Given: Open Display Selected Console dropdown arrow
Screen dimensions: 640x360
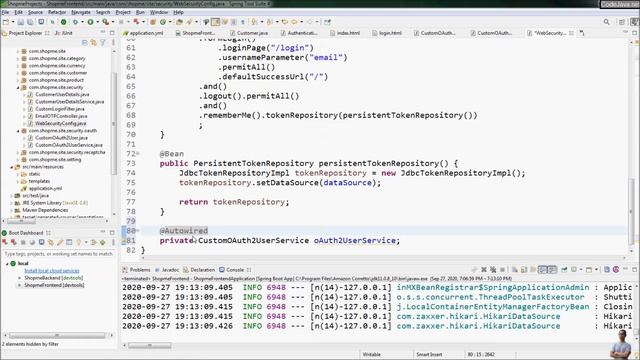Looking at the screenshot, I should pyautogui.click(x=581, y=270).
